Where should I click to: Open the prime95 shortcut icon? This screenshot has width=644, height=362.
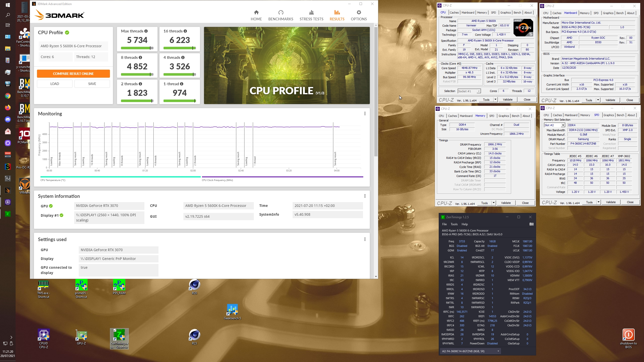click(x=81, y=289)
